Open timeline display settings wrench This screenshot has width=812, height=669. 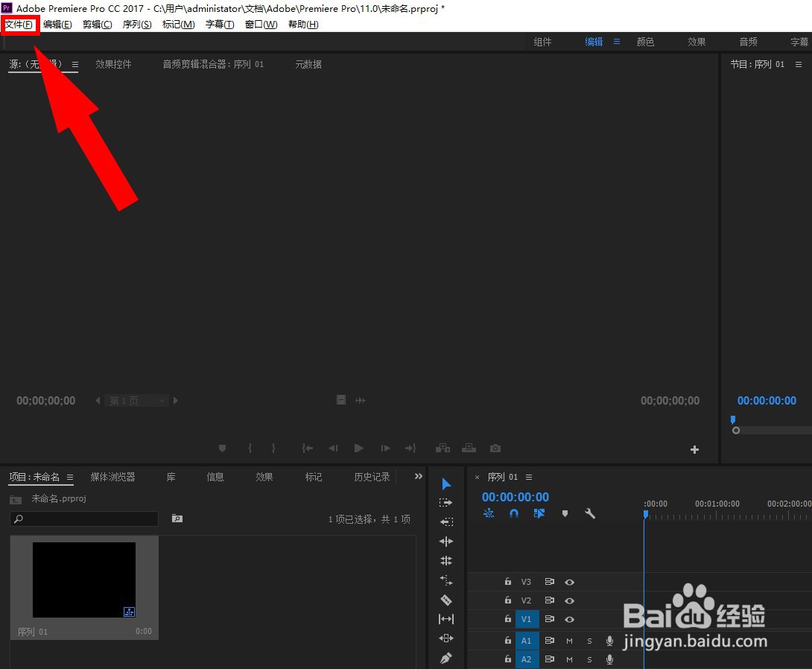[x=590, y=513]
